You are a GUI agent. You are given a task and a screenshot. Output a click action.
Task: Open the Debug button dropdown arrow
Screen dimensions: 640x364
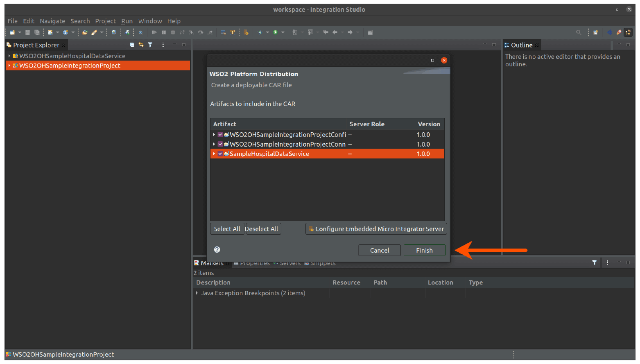pyautogui.click(x=267, y=32)
